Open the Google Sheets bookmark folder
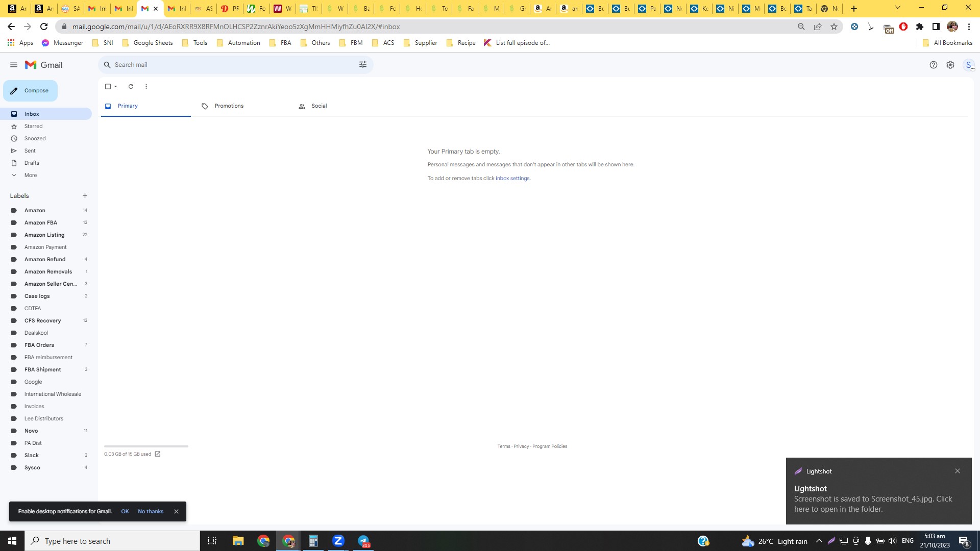Screen dimensions: 980x551 point(148,43)
